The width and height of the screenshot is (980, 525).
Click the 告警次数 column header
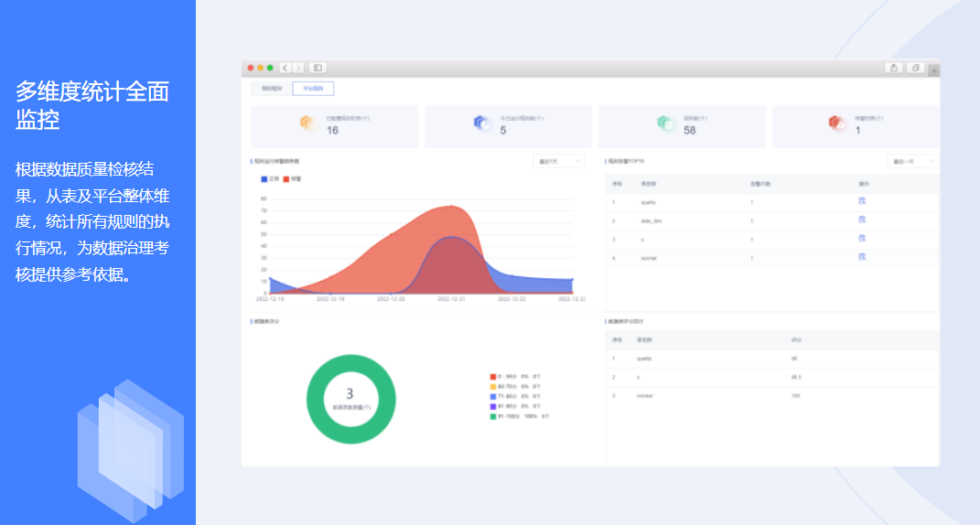click(760, 184)
